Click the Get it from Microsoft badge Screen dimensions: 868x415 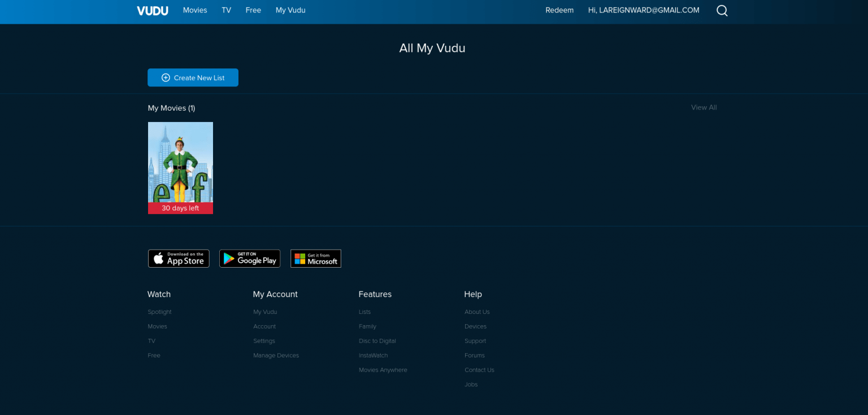(x=315, y=258)
